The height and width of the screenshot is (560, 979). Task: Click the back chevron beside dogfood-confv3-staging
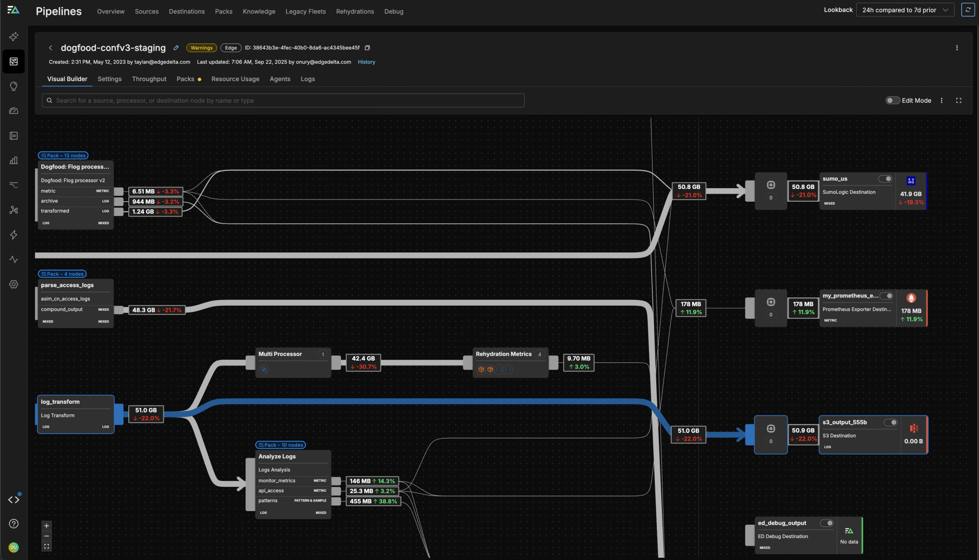(x=50, y=48)
